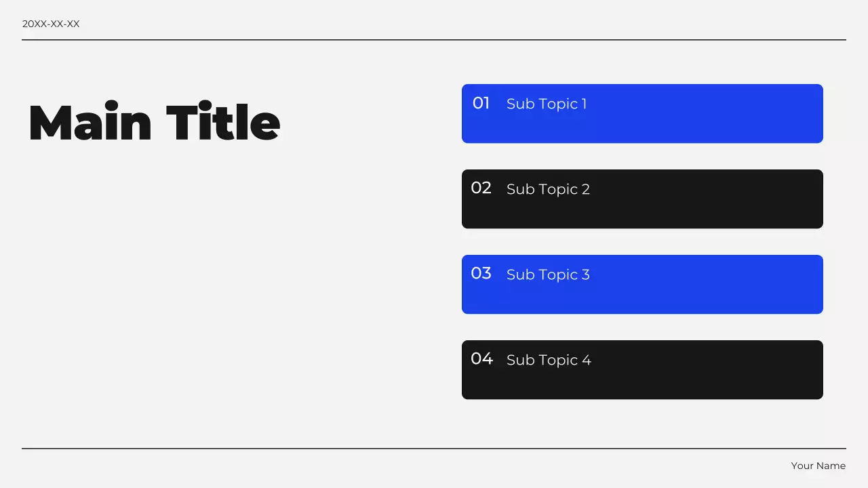868x488 pixels.
Task: Click the 02 number label
Action: tap(481, 188)
